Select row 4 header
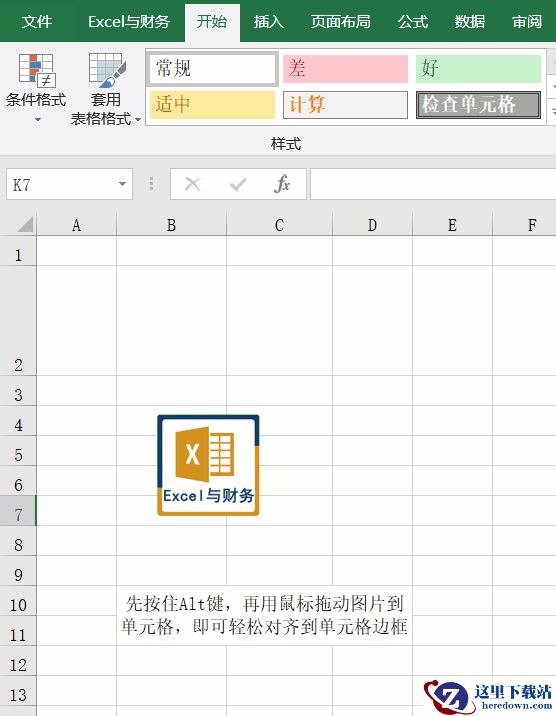556x716 pixels. [18, 421]
